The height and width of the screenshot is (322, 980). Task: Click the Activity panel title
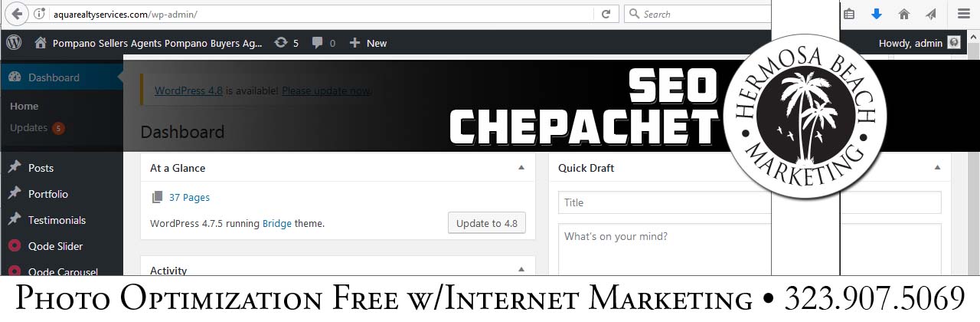168,270
